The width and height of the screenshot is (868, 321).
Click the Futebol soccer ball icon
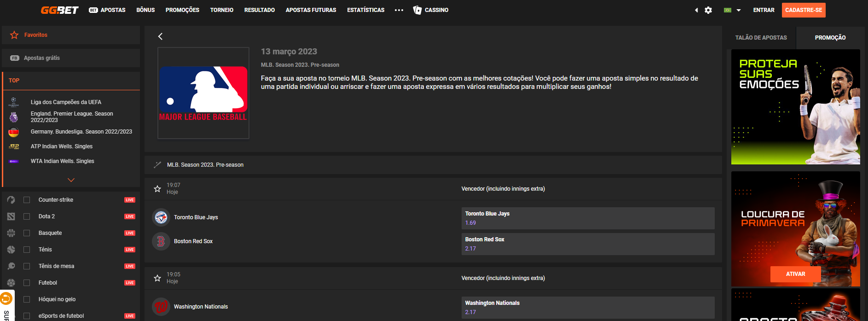click(x=11, y=283)
